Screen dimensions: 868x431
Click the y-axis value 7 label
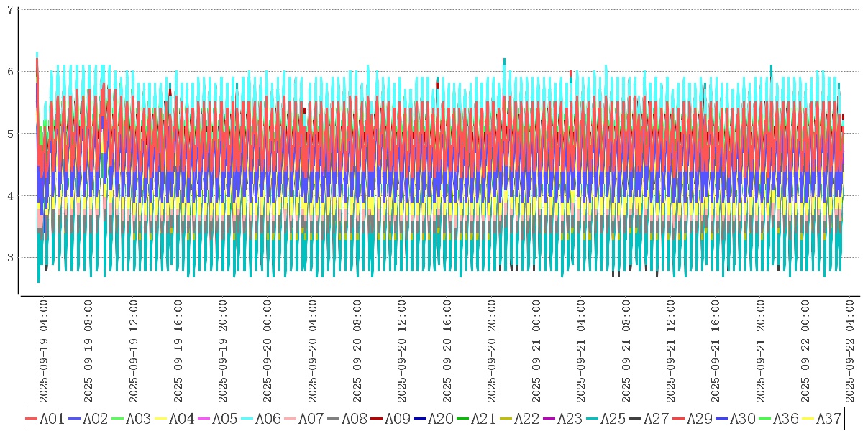pos(10,9)
